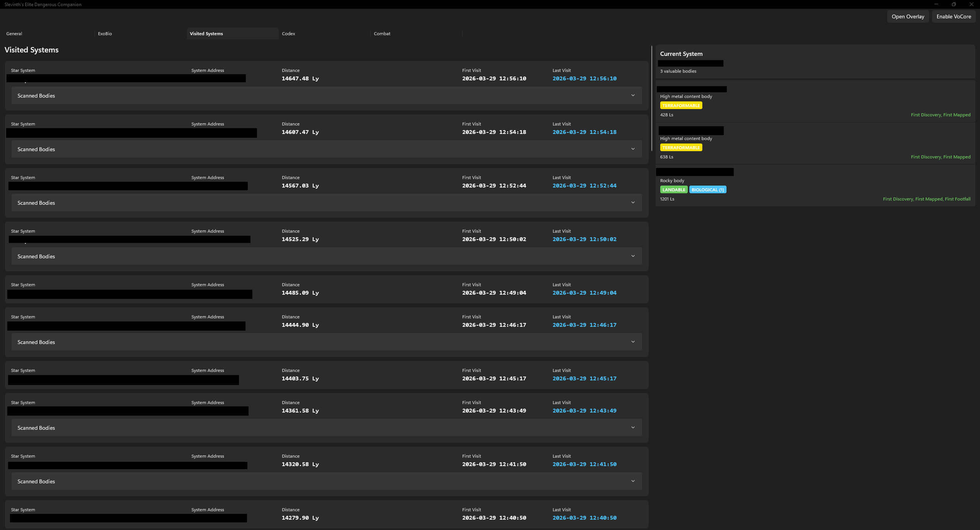Screen dimensions: 980x530
Task: Click the BIOLOGICAL (1) badge
Action: pyautogui.click(x=707, y=190)
